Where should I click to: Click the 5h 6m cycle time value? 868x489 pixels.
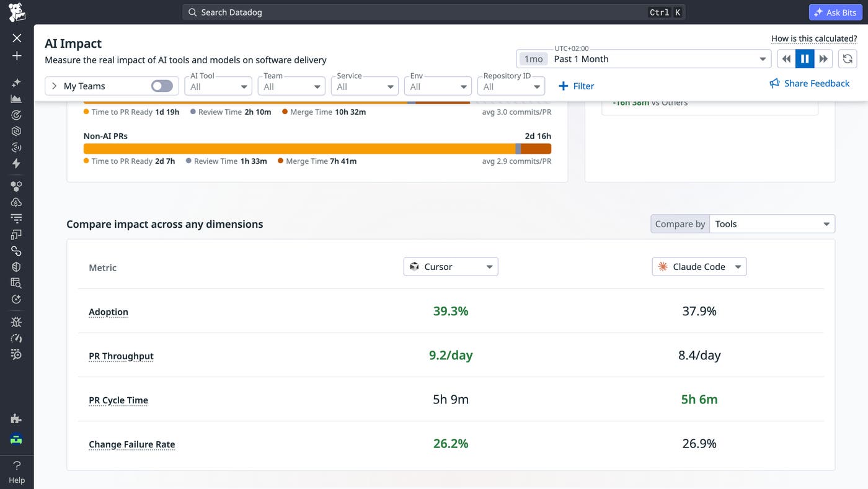coord(699,399)
